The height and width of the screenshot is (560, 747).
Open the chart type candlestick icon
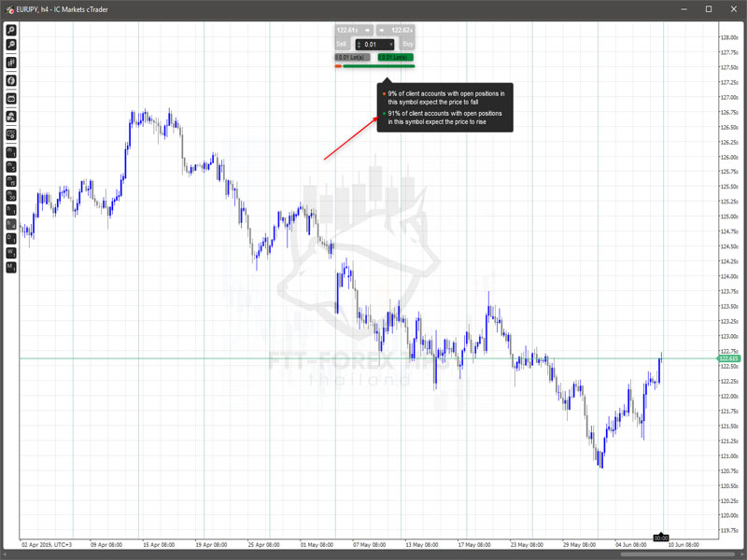pos(11,63)
